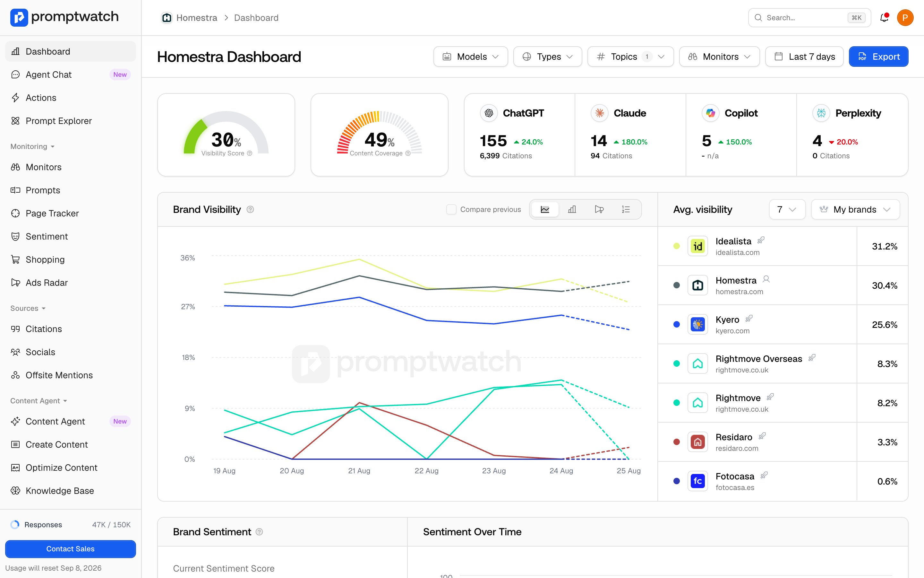The image size is (924, 578).
Task: Click the Idealista brand logo
Action: pyautogui.click(x=697, y=246)
